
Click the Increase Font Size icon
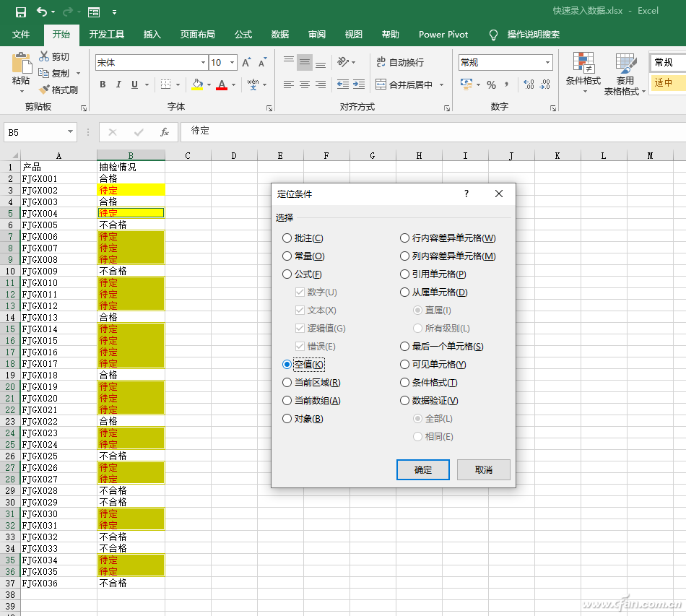(x=246, y=63)
